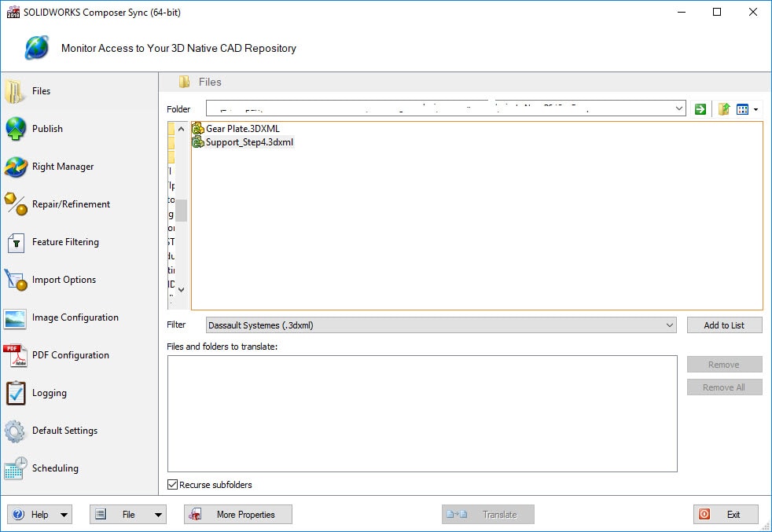
Task: Select the PDF Configuration sidebar label
Action: 71,355
